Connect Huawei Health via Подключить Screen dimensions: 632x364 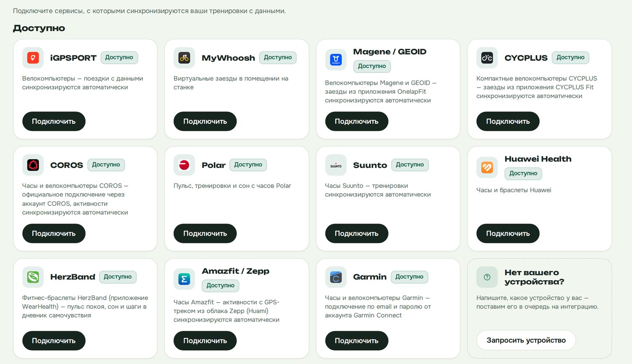pos(508,233)
